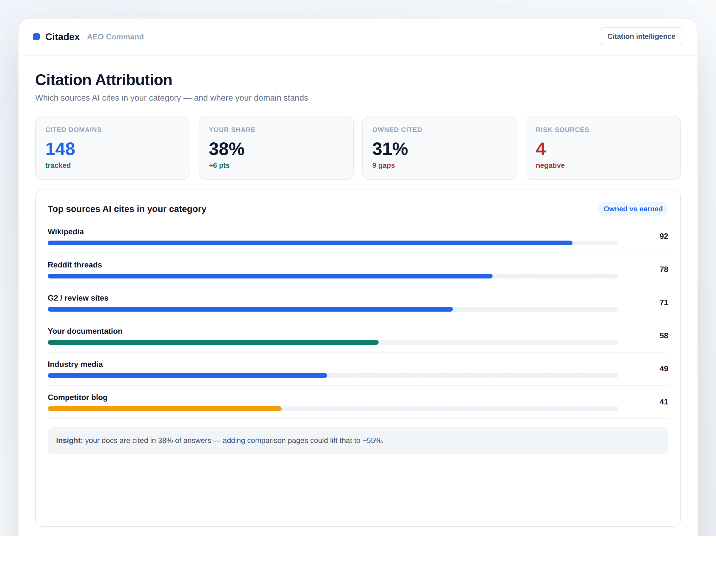Click the green Your documentation bar
Viewport: 716px width, 588px height.
tap(213, 342)
